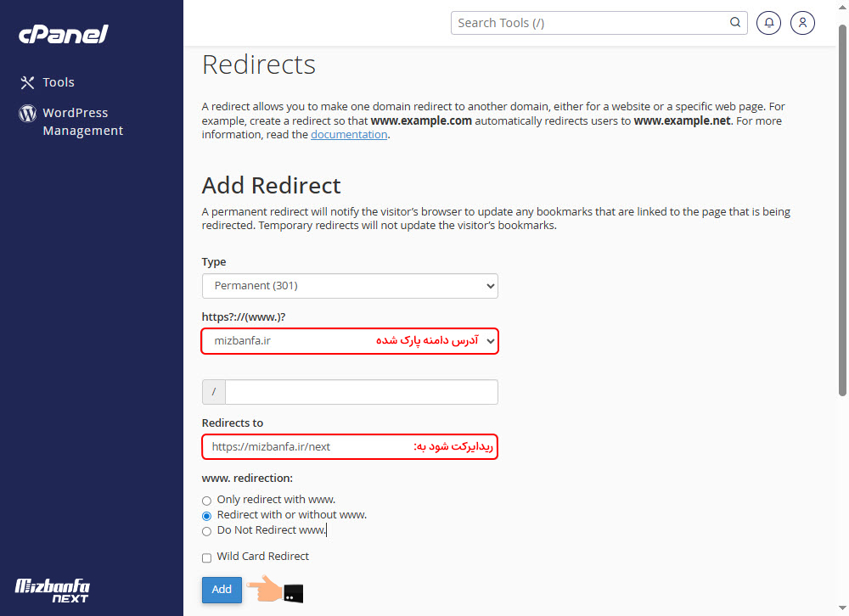
Task: Go to WordPress Management
Action: tap(82, 121)
